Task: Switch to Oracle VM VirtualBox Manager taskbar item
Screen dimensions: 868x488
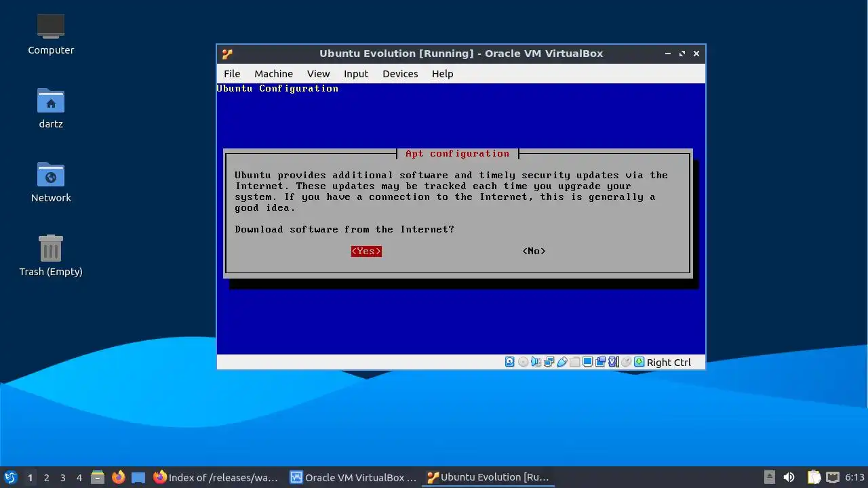Action: tap(353, 477)
